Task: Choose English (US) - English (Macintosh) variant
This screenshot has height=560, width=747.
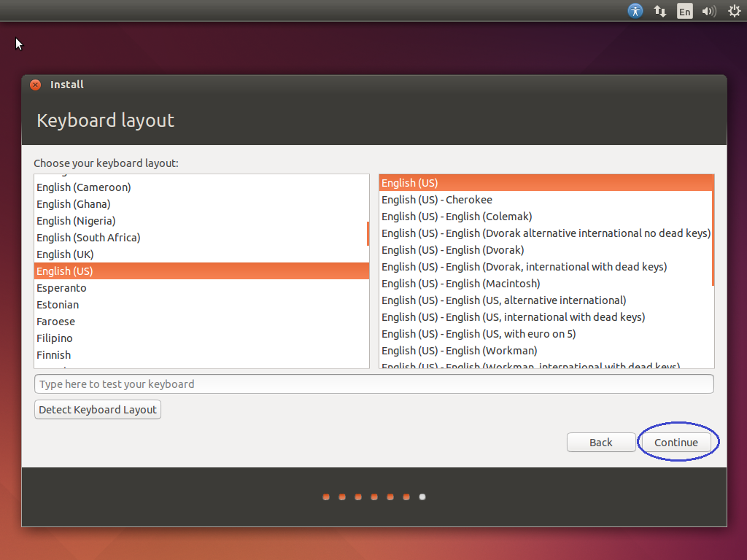Action: click(546, 284)
